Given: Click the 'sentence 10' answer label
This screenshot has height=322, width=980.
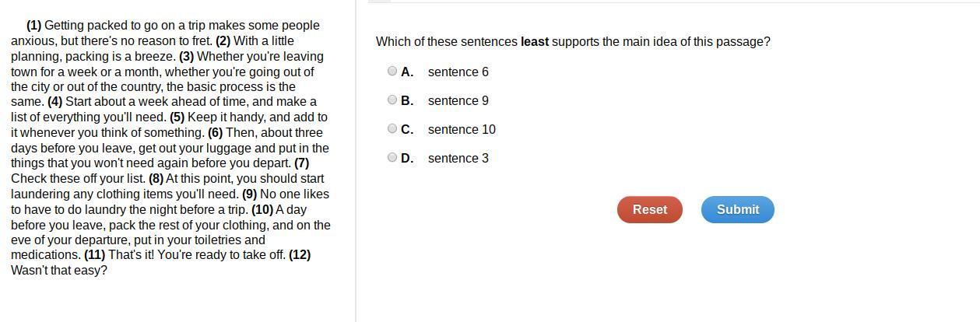Looking at the screenshot, I should coord(462,130).
